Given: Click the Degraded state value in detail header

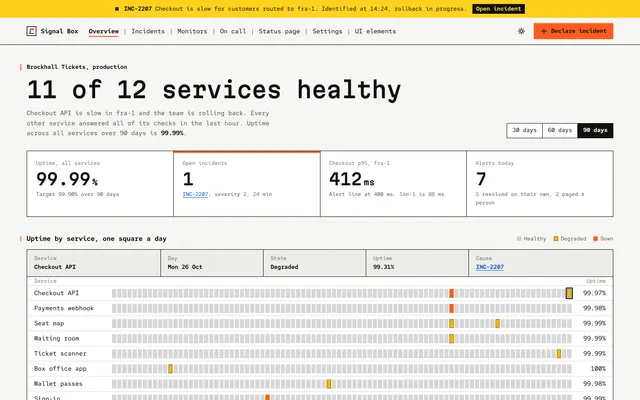Looking at the screenshot, I should pos(284,267).
